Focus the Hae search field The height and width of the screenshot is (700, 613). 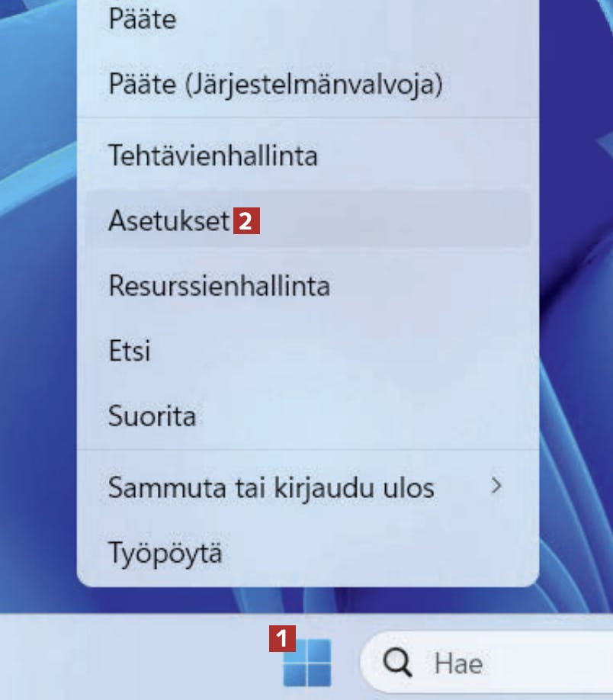(486, 663)
